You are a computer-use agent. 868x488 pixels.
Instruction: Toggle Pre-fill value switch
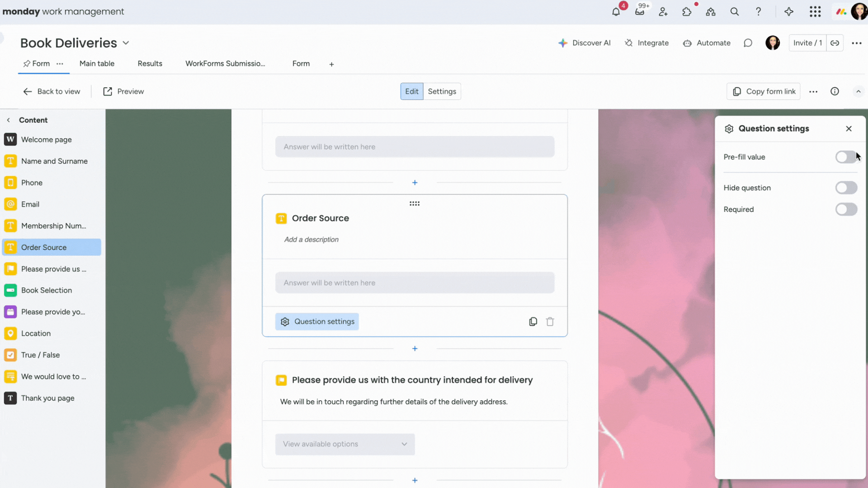pyautogui.click(x=846, y=157)
